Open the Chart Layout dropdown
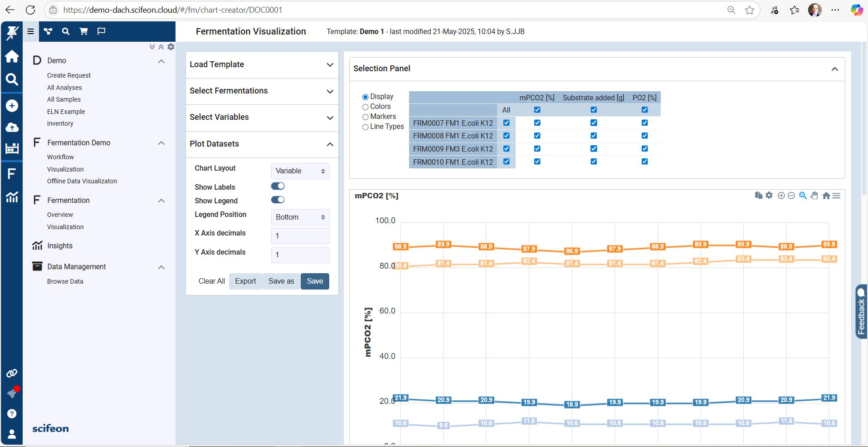Image resolution: width=868 pixels, height=447 pixels. [300, 171]
